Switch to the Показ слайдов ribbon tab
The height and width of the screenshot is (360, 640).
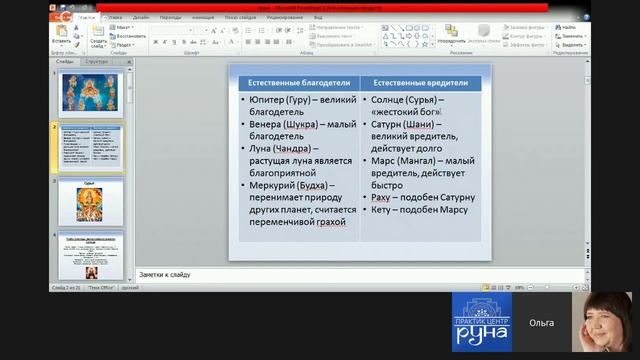pyautogui.click(x=240, y=18)
